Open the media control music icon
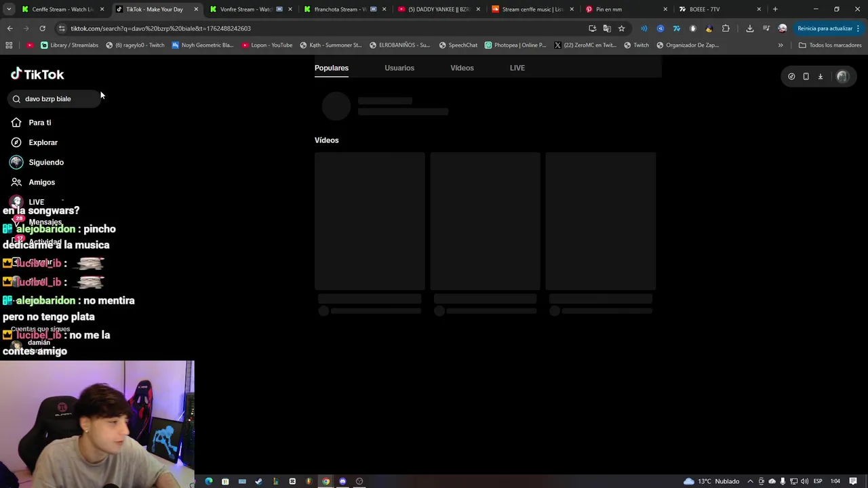This screenshot has height=488, width=868. [x=766, y=28]
